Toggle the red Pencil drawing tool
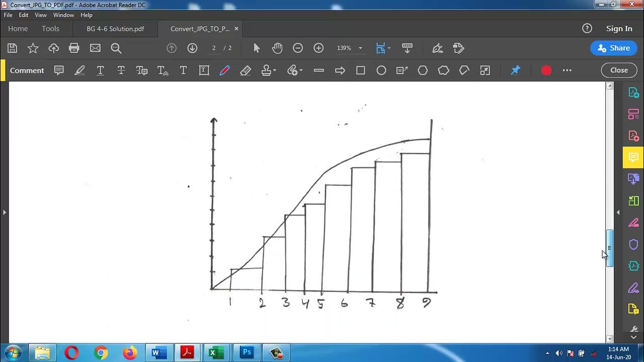 pyautogui.click(x=224, y=70)
